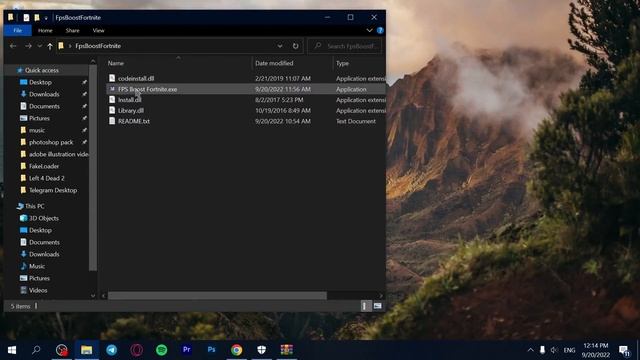Switch to Details view layout button

(365, 306)
